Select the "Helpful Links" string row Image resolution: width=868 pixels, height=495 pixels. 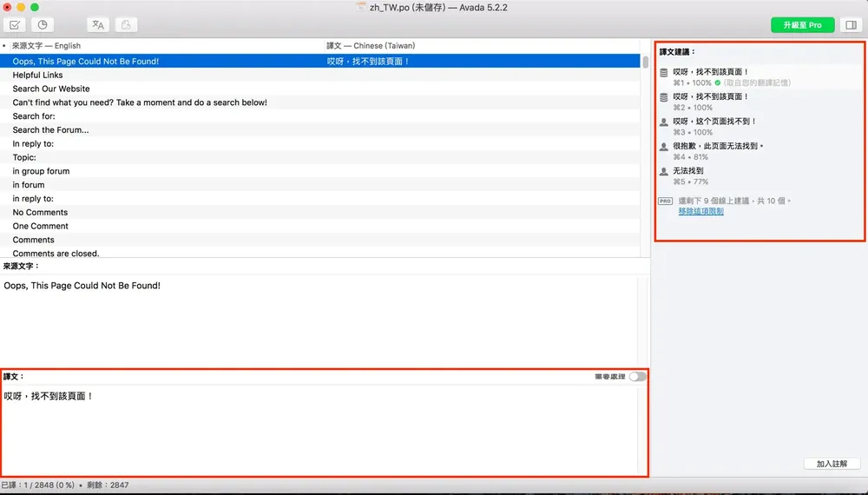[320, 75]
